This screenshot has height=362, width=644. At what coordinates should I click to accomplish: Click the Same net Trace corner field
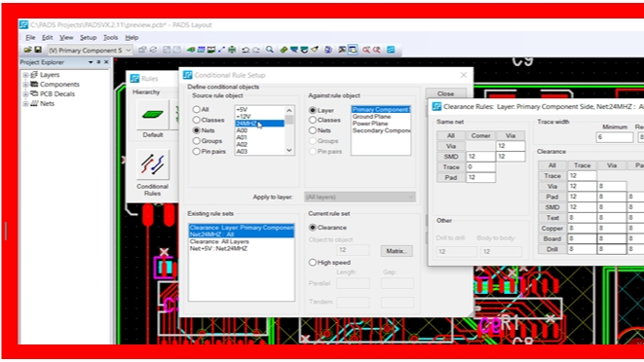tap(480, 167)
